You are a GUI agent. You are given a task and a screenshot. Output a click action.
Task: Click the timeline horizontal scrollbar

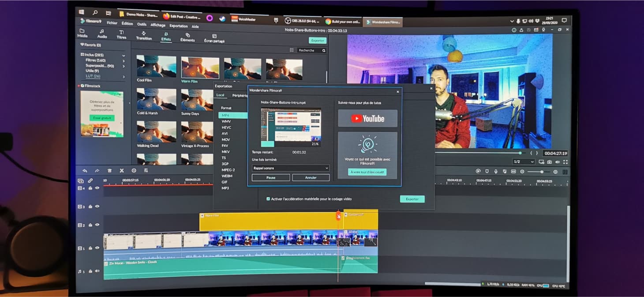452,284
